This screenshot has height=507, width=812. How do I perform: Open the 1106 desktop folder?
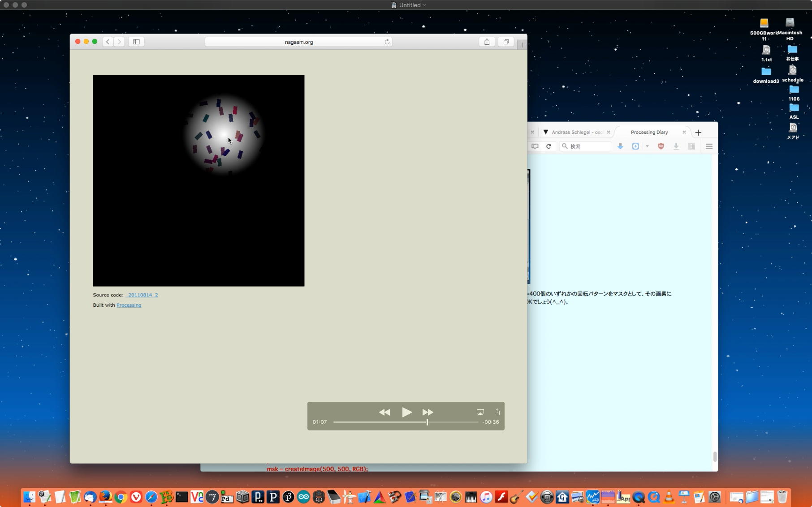coord(794,90)
